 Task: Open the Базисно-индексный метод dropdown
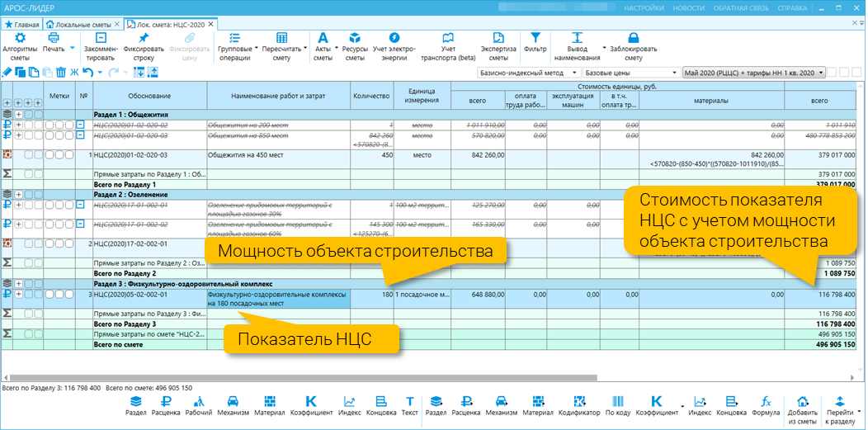[x=529, y=73]
